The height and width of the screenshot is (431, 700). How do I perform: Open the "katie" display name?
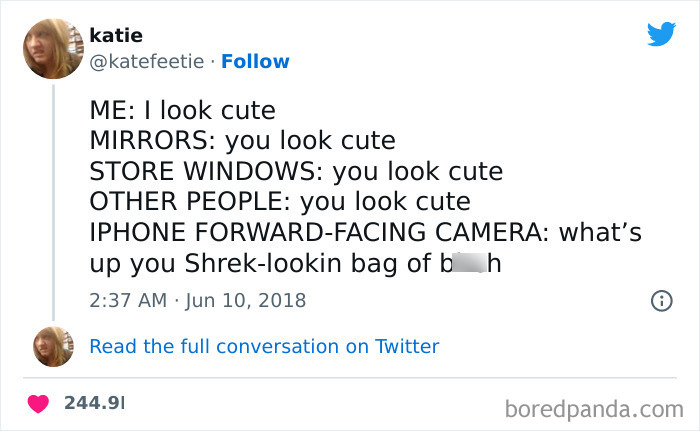(116, 36)
